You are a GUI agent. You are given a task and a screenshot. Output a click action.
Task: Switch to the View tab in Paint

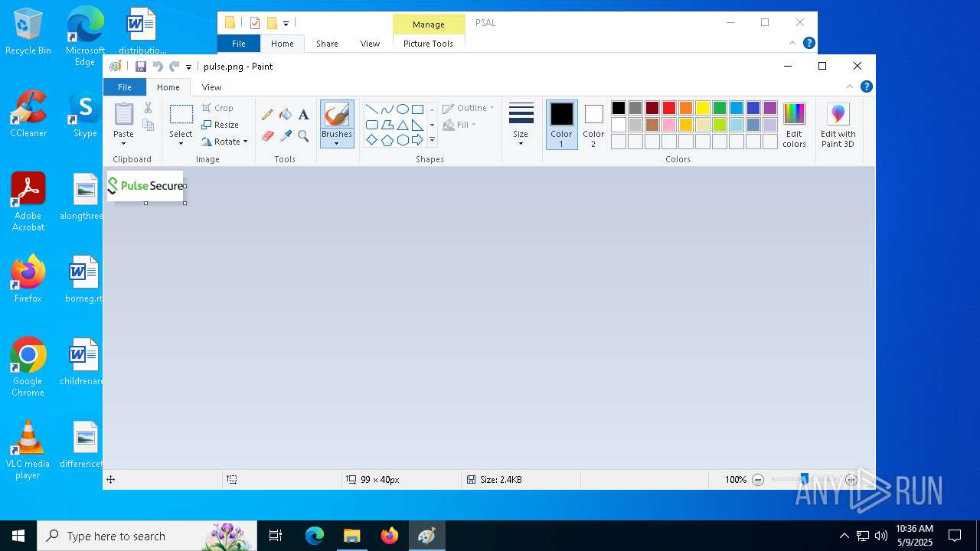(211, 87)
